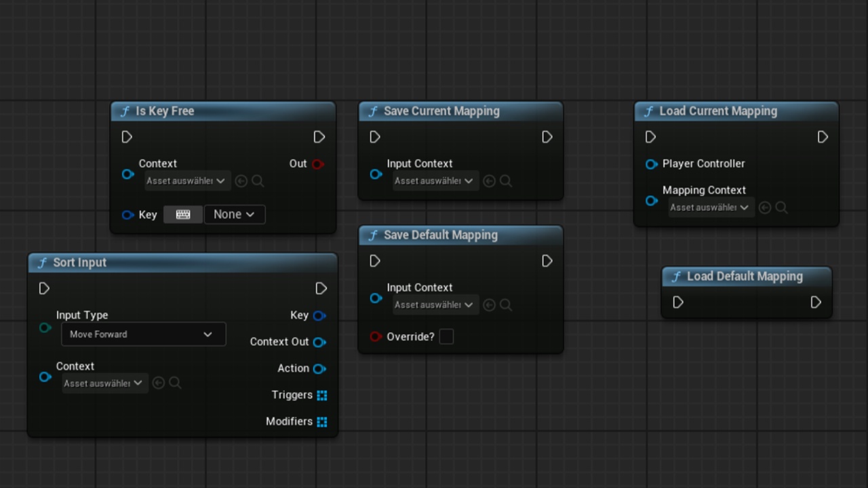Click the output exec pin on Load Current Mapping
868x488 pixels.
point(823,137)
